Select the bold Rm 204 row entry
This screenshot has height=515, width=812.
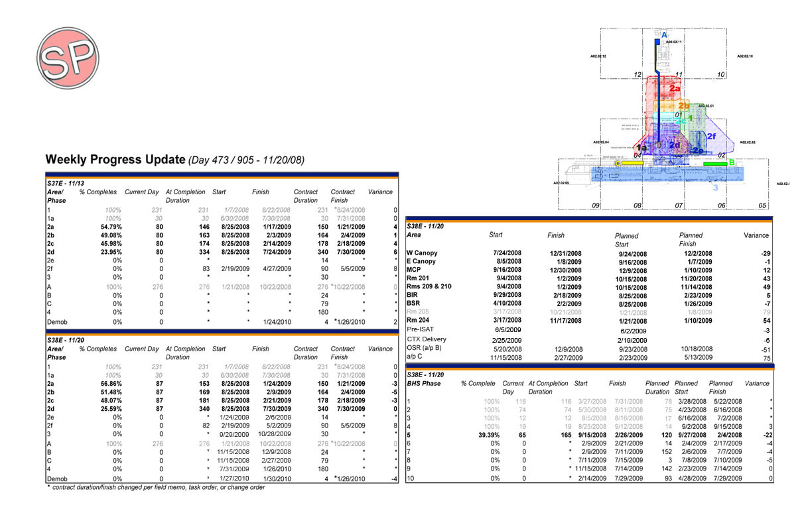click(x=417, y=320)
